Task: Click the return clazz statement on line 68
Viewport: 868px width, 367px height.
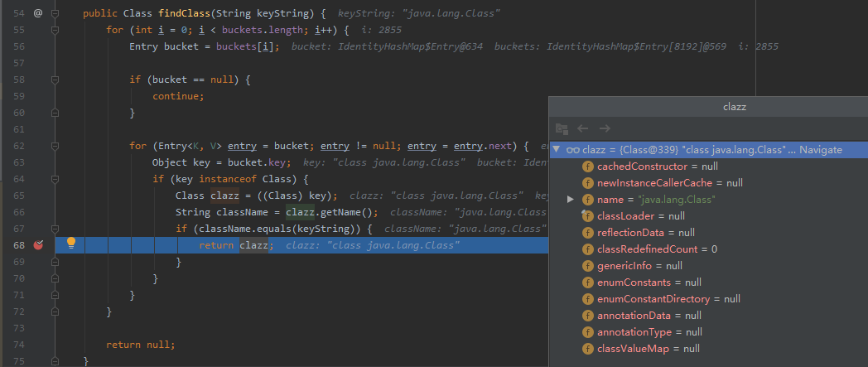Action: [x=236, y=245]
